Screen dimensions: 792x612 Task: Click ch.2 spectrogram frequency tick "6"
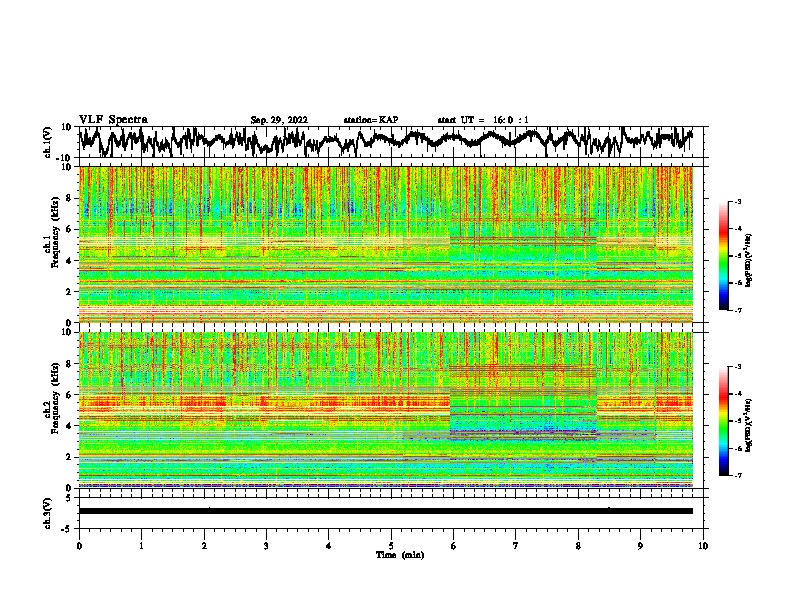tap(69, 394)
